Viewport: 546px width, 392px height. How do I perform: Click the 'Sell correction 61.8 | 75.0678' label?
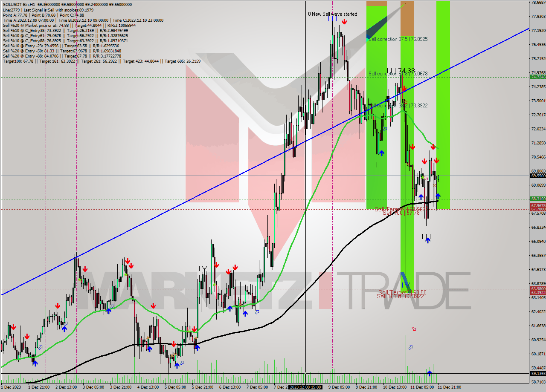pyautogui.click(x=398, y=74)
